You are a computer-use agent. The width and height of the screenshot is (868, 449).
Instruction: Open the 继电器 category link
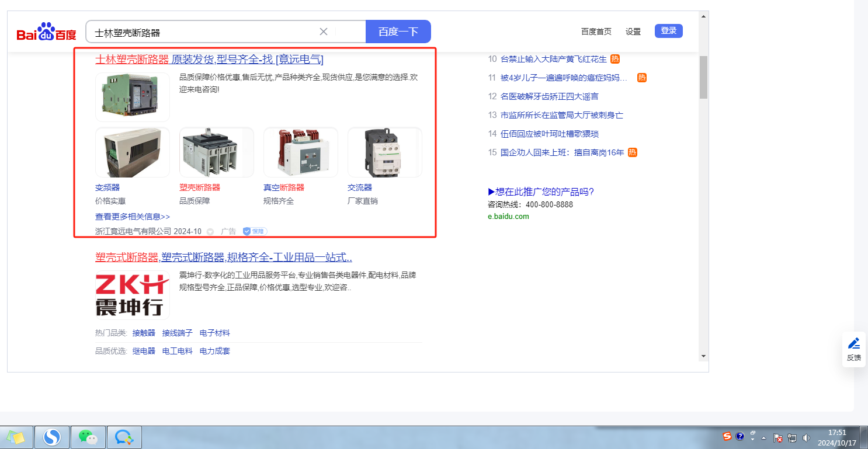click(144, 351)
